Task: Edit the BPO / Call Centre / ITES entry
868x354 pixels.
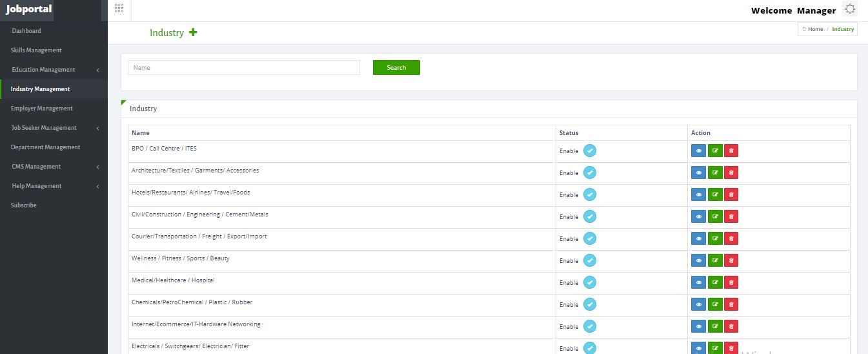Action: 715,151
